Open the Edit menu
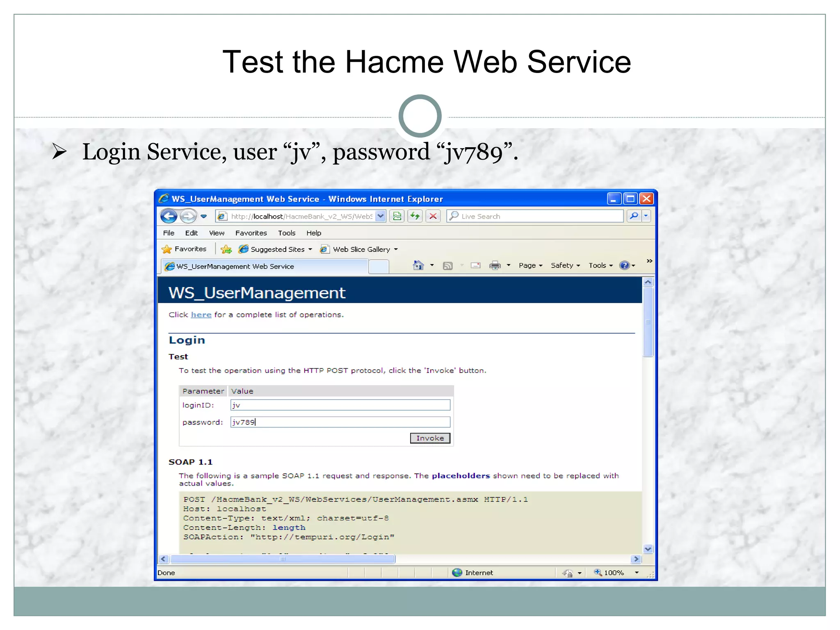Viewport: 840px width, 630px height. point(191,233)
